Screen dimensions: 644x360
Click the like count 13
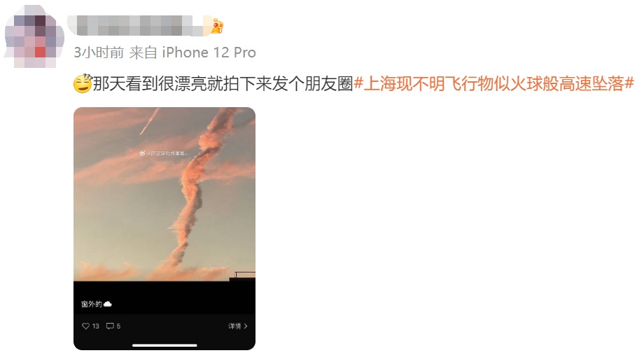click(x=95, y=326)
